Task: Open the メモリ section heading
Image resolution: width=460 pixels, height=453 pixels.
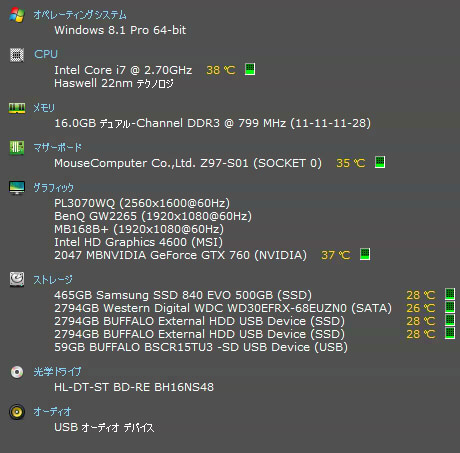Action: pyautogui.click(x=44, y=108)
